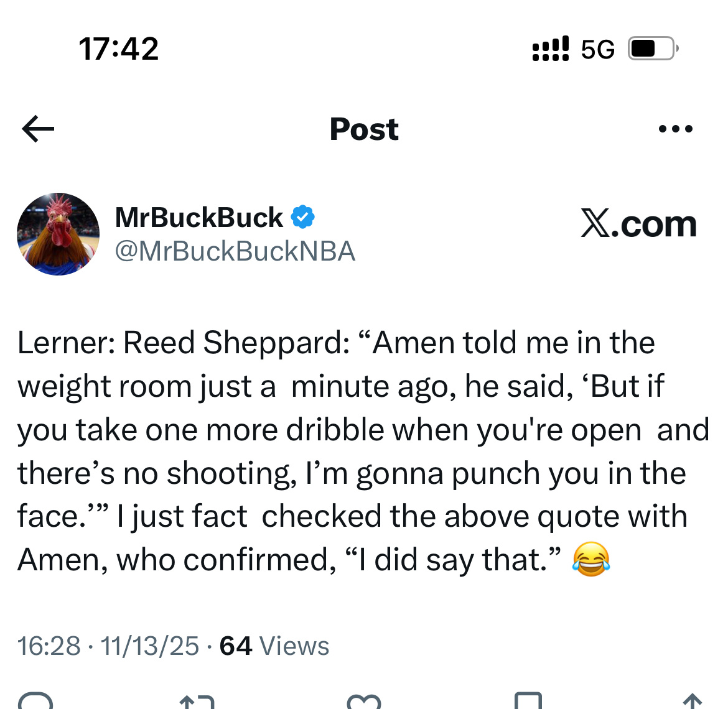Bookmark the post
This screenshot has height=709, width=728.
528,702
